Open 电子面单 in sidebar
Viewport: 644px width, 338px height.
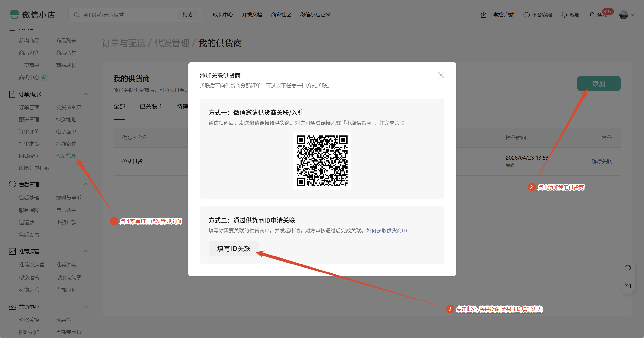66,132
